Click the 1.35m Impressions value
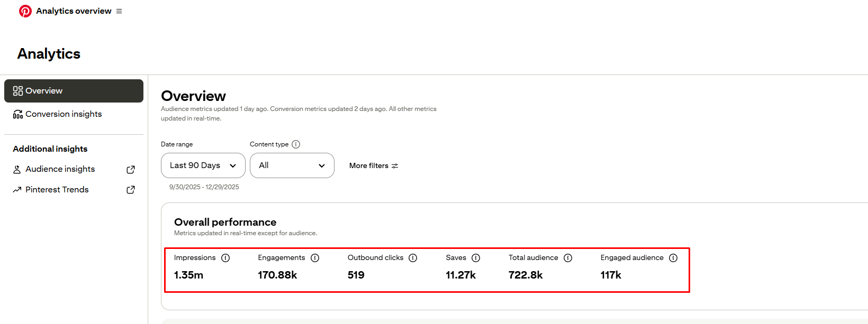Screen dimensions: 868x324 [188, 275]
